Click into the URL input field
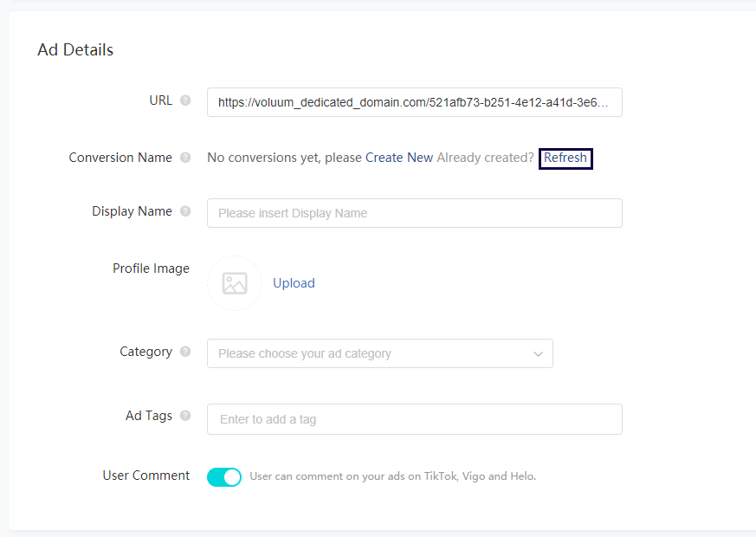 [414, 102]
